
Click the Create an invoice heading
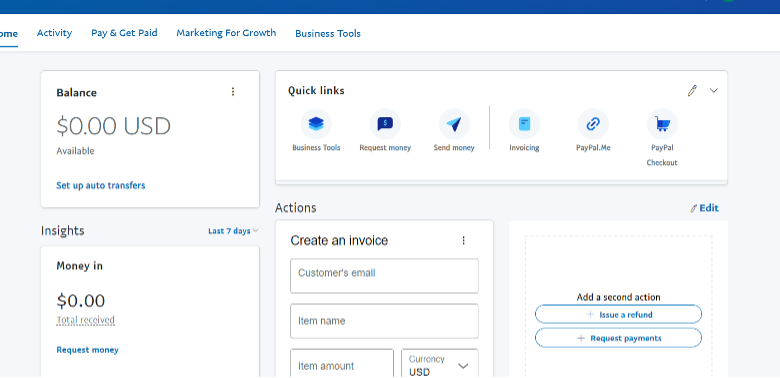[x=339, y=241]
